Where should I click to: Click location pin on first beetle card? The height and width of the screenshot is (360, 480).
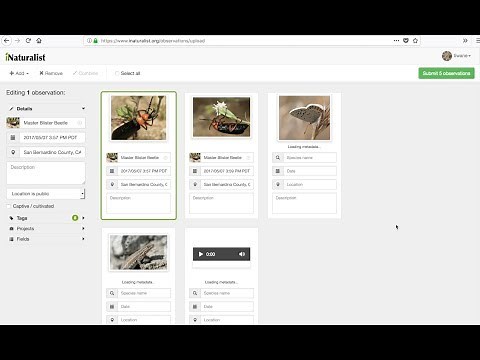coord(112,184)
